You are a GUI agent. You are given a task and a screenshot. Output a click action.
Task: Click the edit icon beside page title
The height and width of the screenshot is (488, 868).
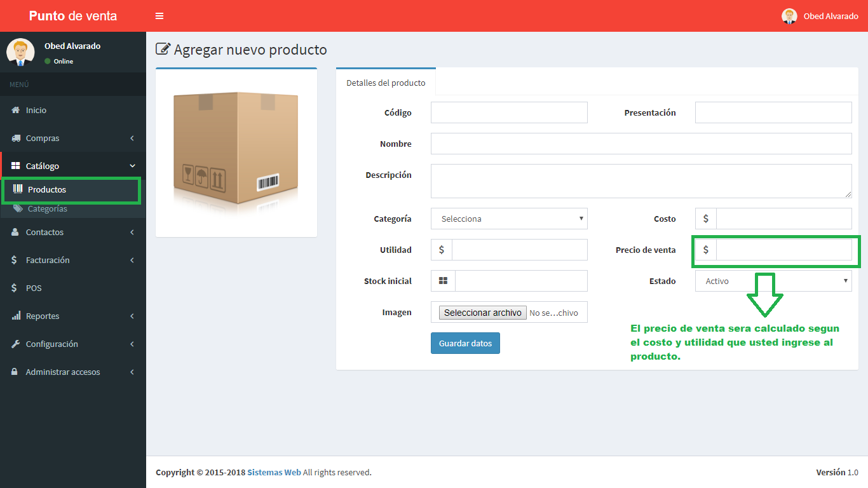coord(163,49)
